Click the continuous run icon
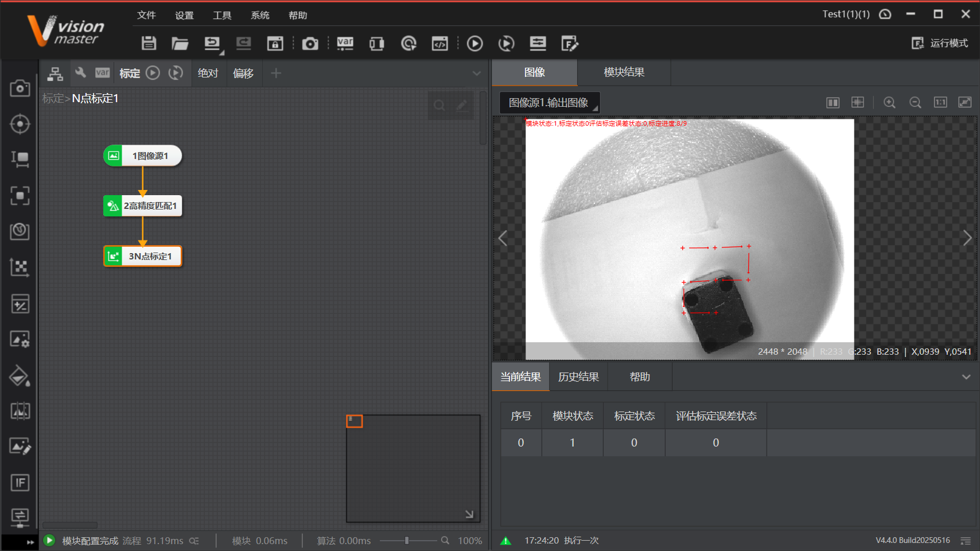The width and height of the screenshot is (980, 551). tap(506, 44)
